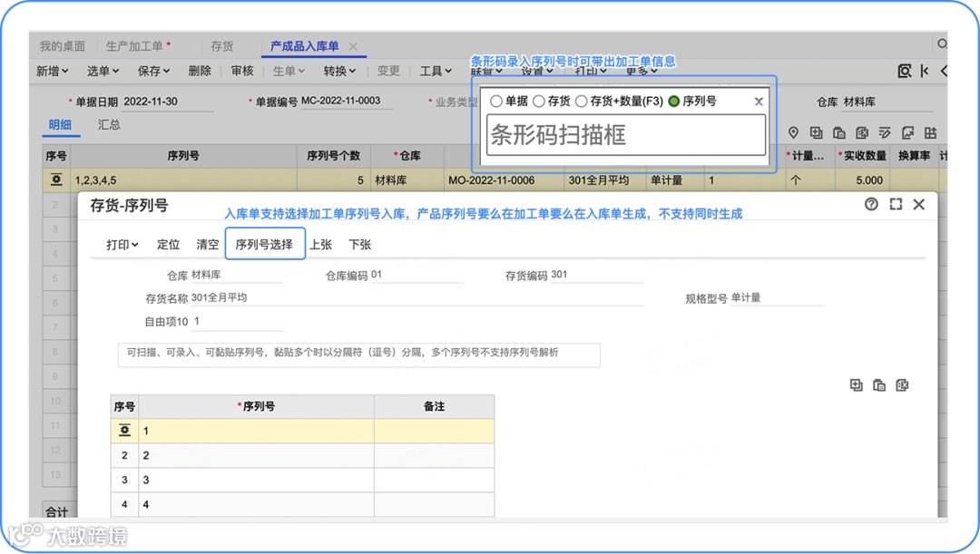Image resolution: width=980 pixels, height=554 pixels.
Task: Click the 变更 toolbar button
Action: point(388,72)
